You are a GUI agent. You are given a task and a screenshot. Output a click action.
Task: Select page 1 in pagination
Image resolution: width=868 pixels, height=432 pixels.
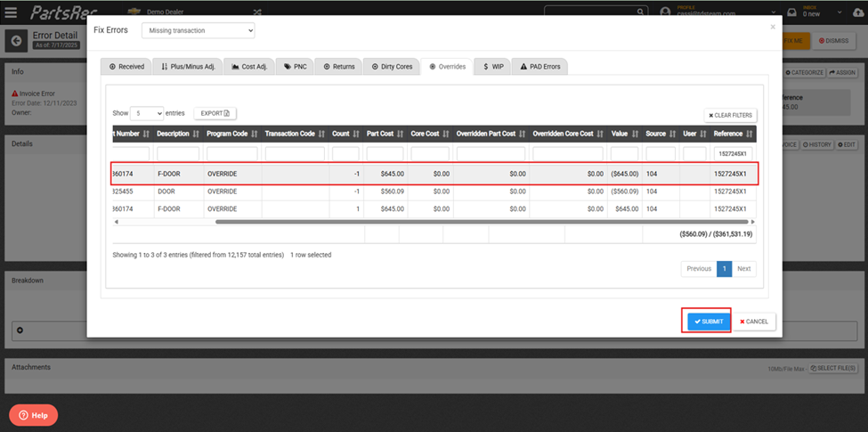tap(724, 269)
